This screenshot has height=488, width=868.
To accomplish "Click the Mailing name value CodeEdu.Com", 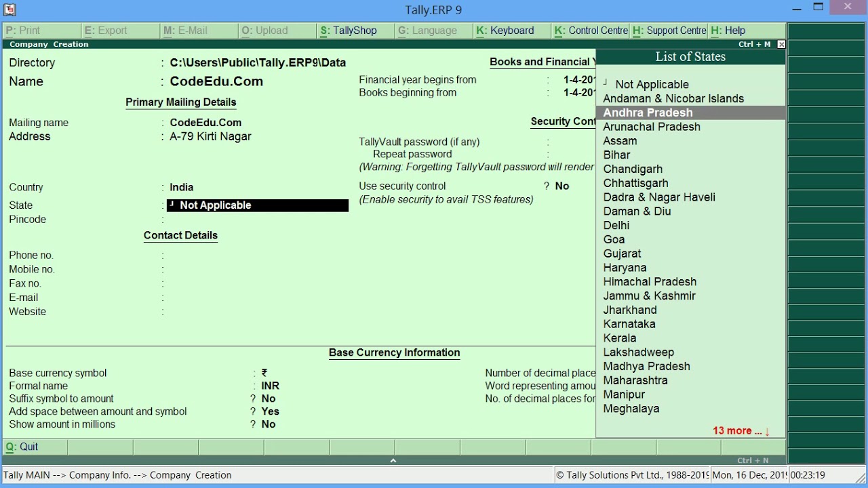I will [x=205, y=123].
